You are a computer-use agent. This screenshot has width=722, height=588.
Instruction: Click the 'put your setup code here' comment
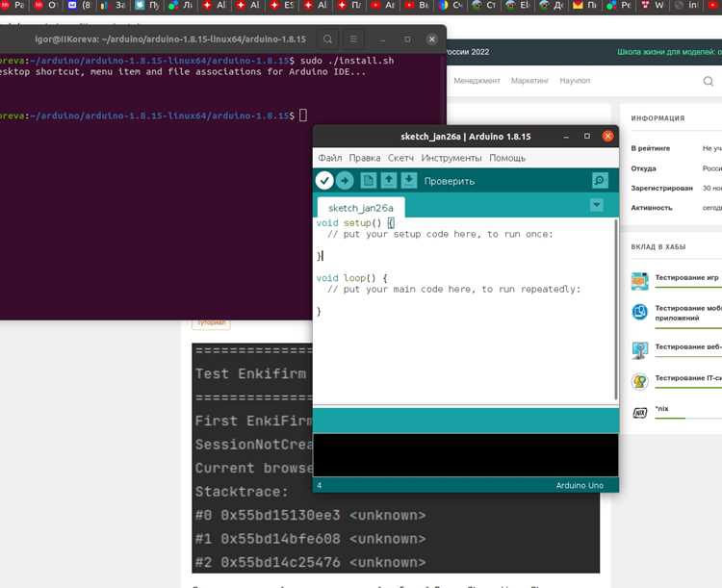[x=440, y=234]
